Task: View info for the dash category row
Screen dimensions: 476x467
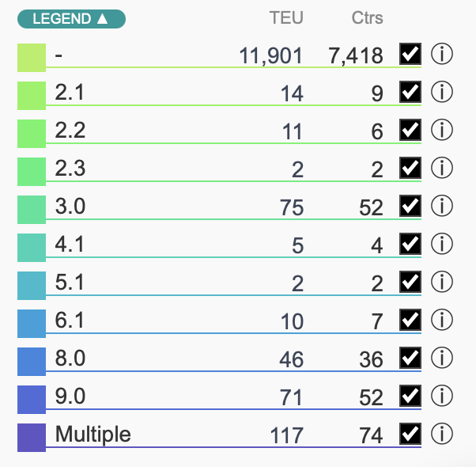Action: [441, 55]
